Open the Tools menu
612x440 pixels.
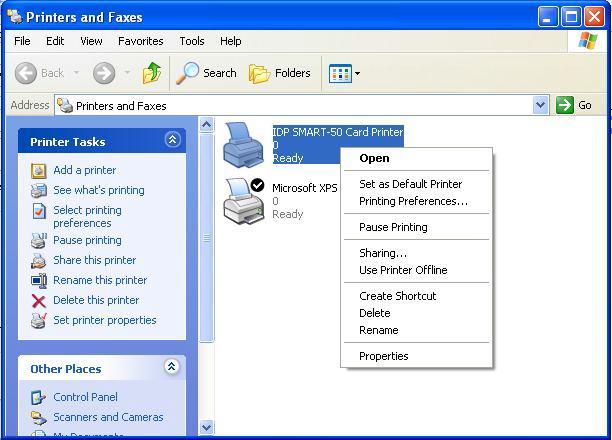pos(192,41)
